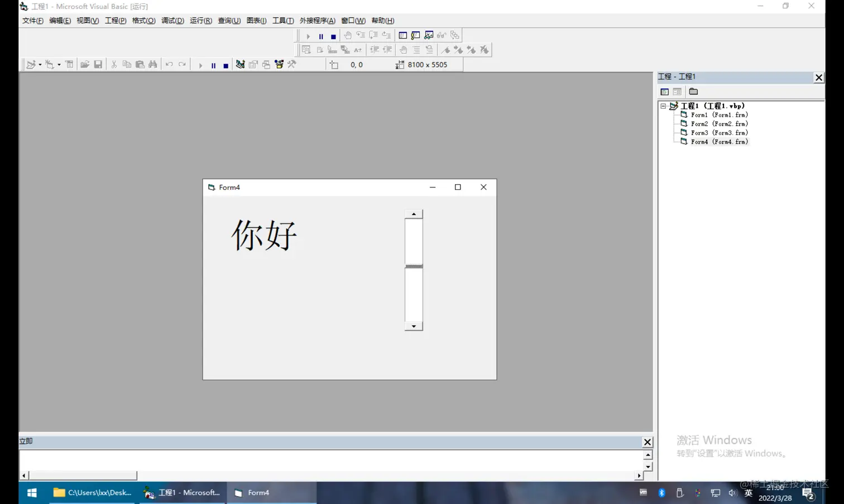The image size is (844, 504).
Task: Open the Menu Editor from the toolbar
Action: click(x=69, y=65)
